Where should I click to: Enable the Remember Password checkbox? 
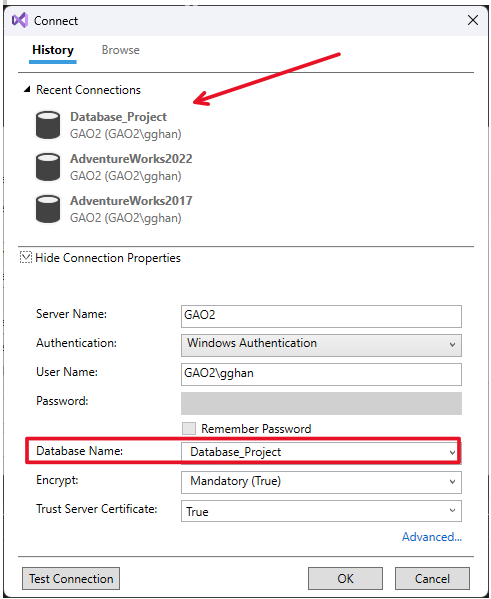click(x=189, y=429)
